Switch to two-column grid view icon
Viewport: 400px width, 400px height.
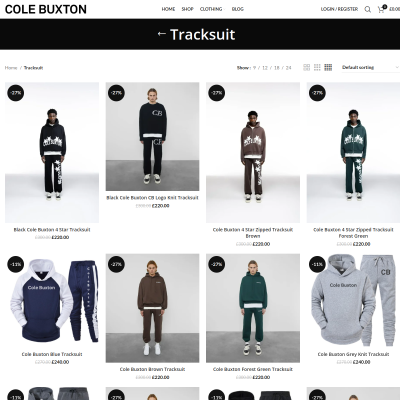click(x=307, y=67)
